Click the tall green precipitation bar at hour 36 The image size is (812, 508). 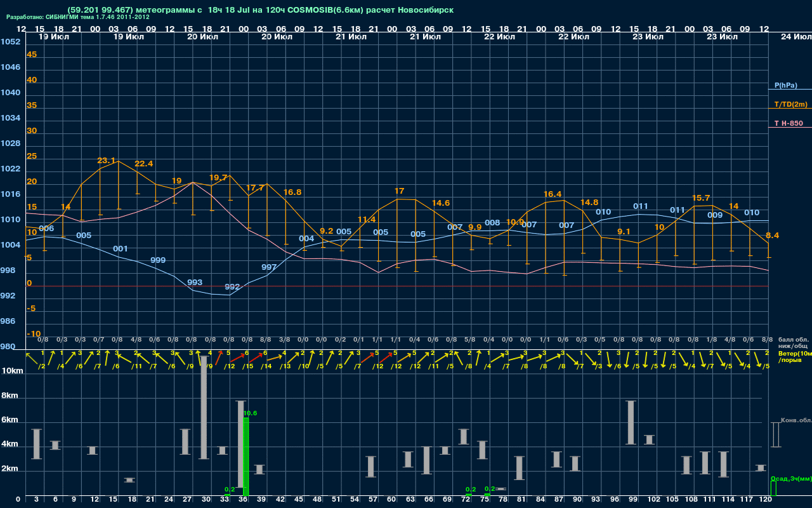(246, 457)
